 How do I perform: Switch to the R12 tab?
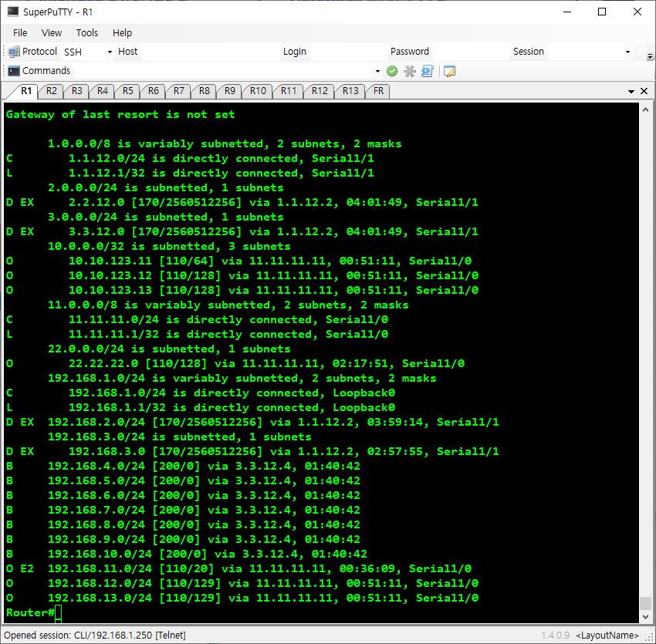pos(320,91)
